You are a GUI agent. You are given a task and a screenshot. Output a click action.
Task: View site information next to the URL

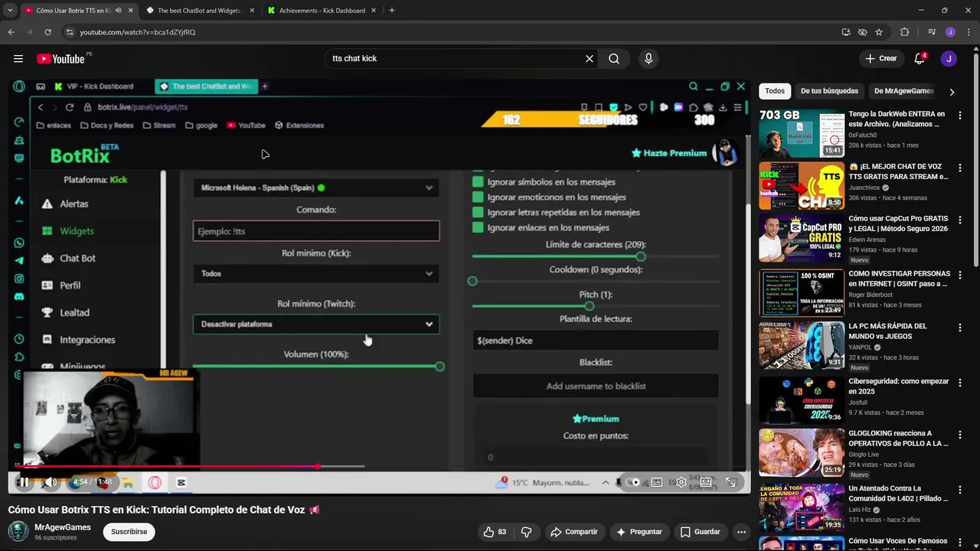(70, 32)
